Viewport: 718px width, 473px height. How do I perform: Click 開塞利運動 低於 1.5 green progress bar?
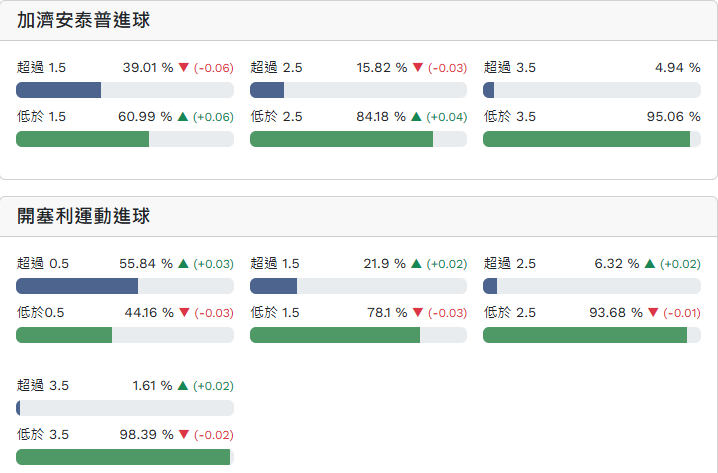[335, 335]
